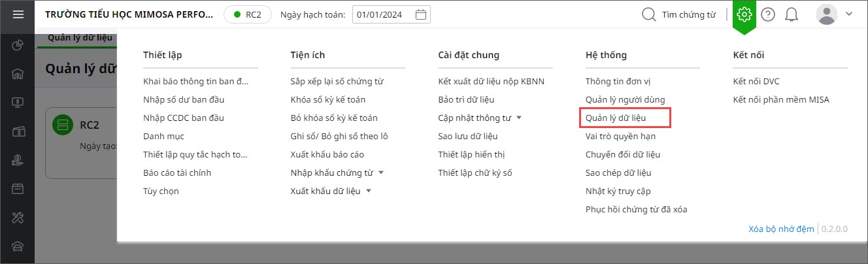Screen dimensions: 868x264
Task: Open the hand-coin sidebar icon
Action: pos(18,160)
